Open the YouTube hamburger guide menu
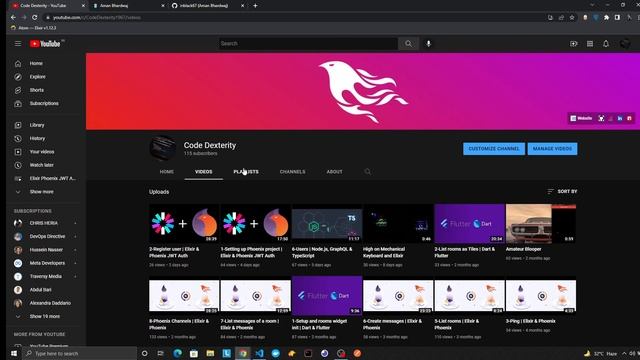640x360 pixels. [18, 44]
